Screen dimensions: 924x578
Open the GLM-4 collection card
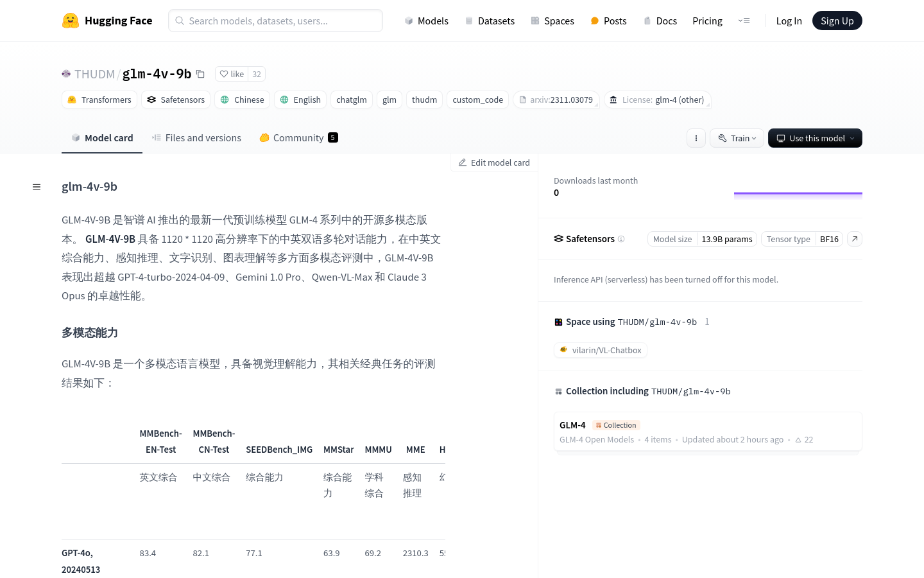[x=708, y=432]
